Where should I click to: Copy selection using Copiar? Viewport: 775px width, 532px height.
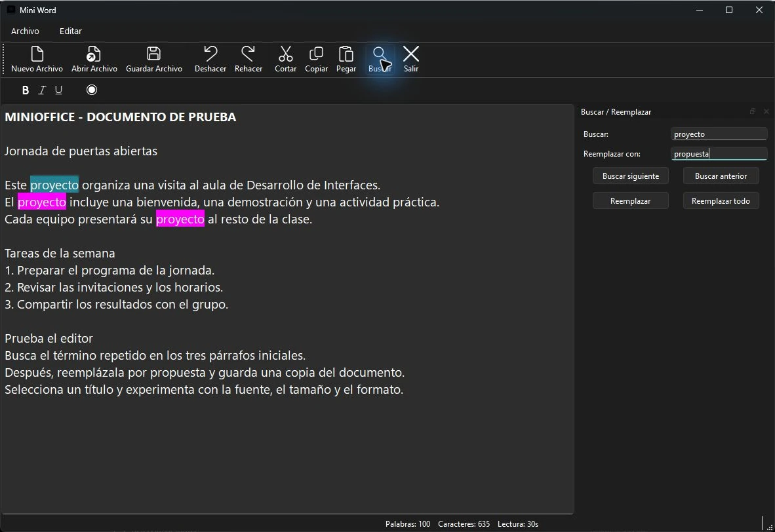click(316, 59)
